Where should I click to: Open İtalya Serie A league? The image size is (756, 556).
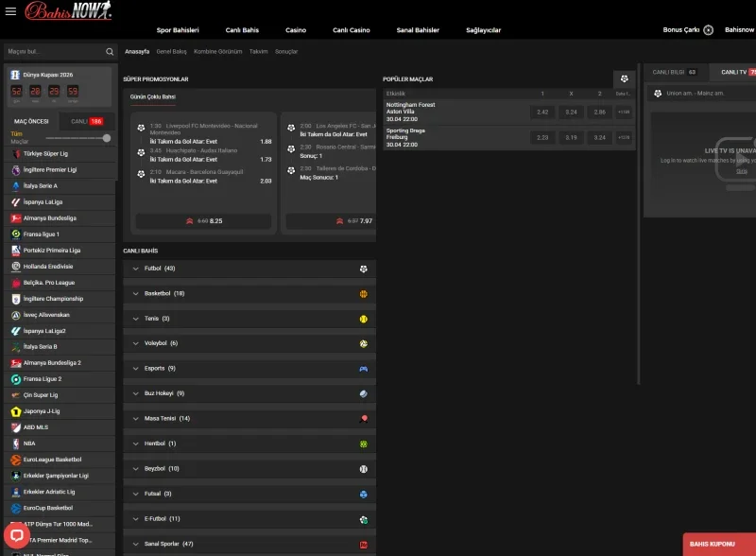tap(60, 186)
